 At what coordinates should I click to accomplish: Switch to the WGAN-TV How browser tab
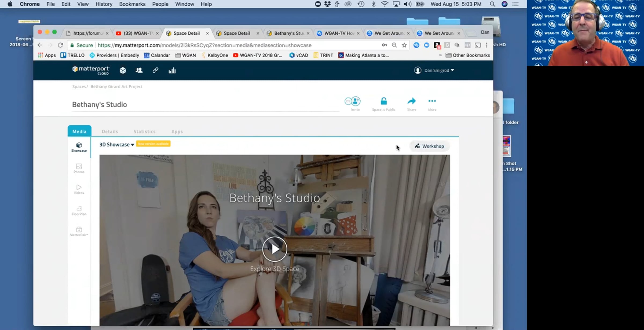pyautogui.click(x=339, y=33)
